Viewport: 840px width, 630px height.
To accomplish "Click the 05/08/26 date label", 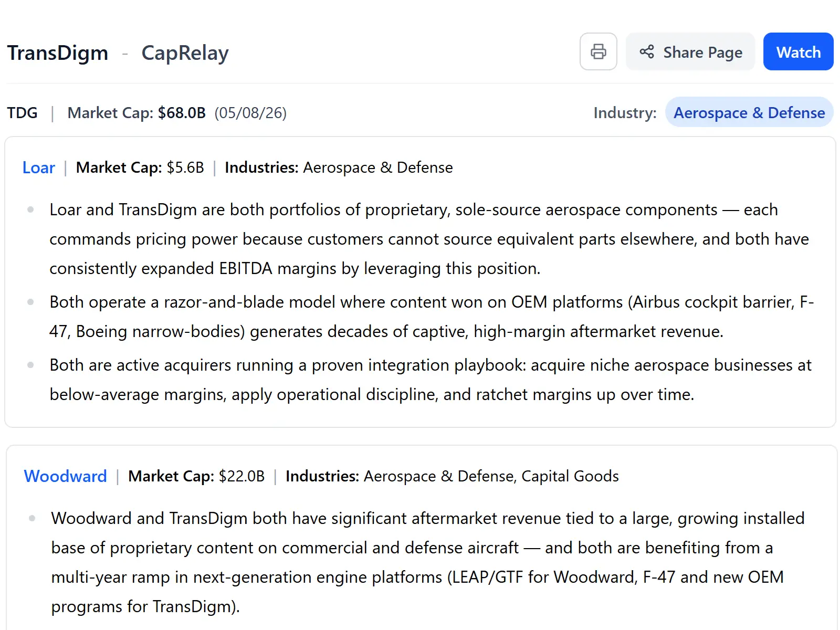I will click(250, 113).
